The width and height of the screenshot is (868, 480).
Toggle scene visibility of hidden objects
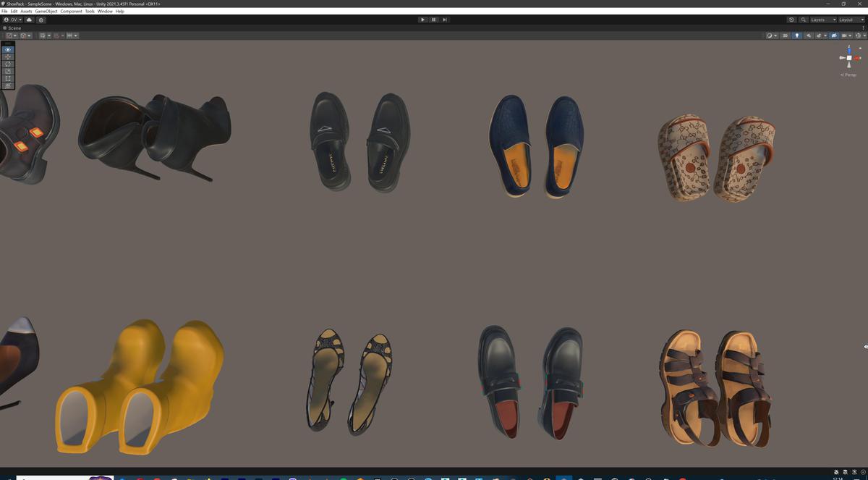point(834,35)
